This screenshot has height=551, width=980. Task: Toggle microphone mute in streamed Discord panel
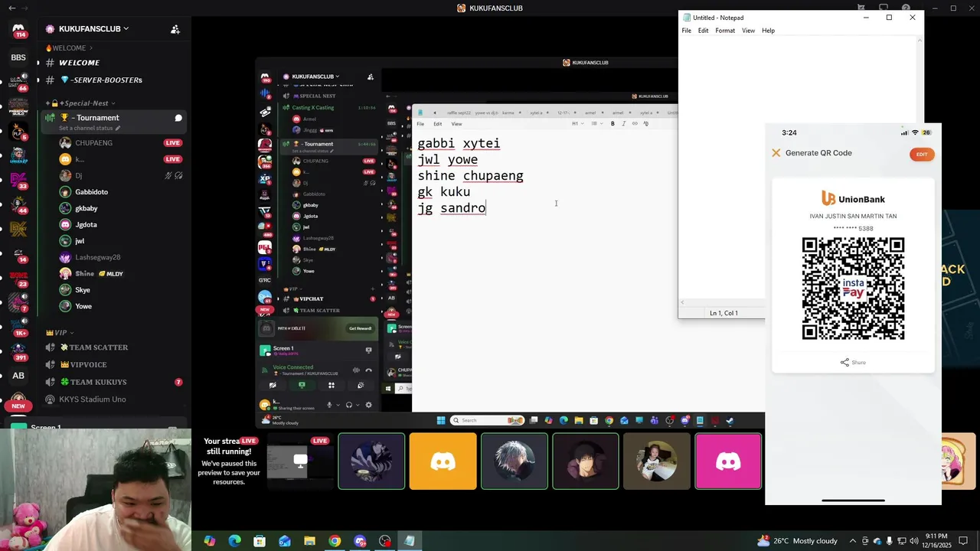point(329,405)
